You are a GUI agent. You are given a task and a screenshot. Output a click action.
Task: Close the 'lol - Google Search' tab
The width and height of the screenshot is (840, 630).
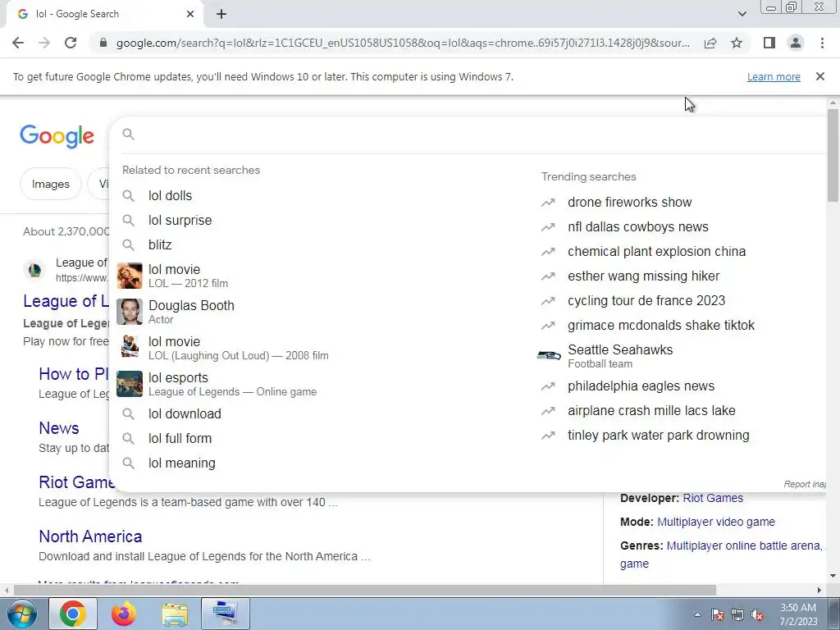pos(190,15)
